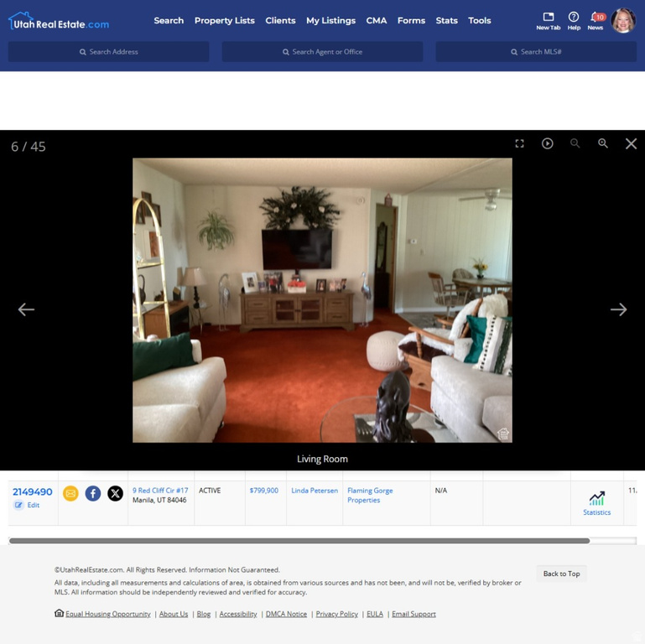Zoom in on the living room photo
This screenshot has width=645, height=644.
click(x=602, y=143)
